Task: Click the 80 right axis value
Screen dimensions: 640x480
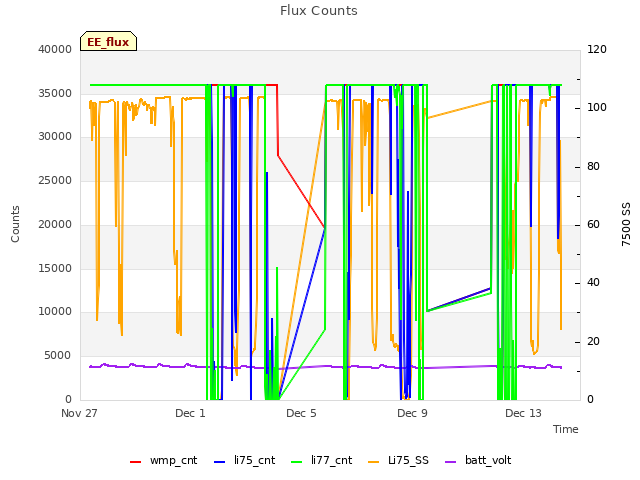Action: pos(593,167)
